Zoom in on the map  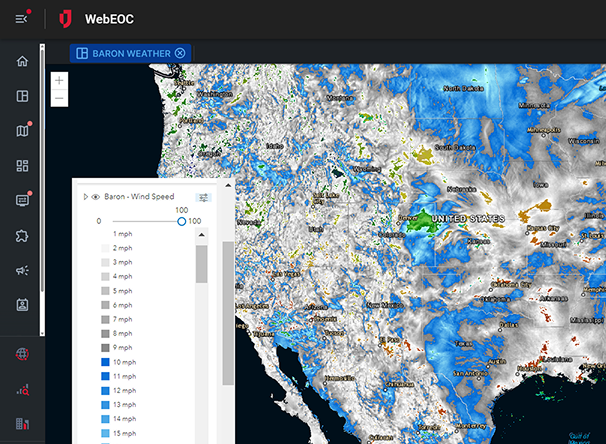[60, 80]
